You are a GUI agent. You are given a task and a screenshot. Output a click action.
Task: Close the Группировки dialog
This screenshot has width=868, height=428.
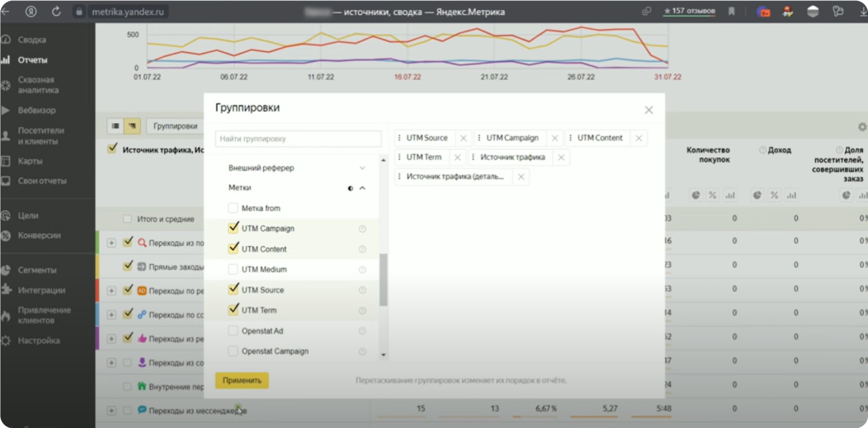pos(649,110)
